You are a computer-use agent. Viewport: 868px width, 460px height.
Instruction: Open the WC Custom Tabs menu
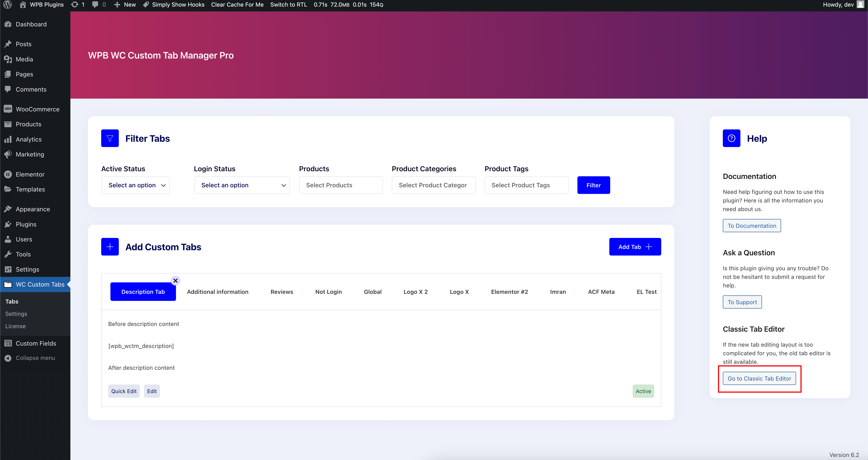[35, 284]
